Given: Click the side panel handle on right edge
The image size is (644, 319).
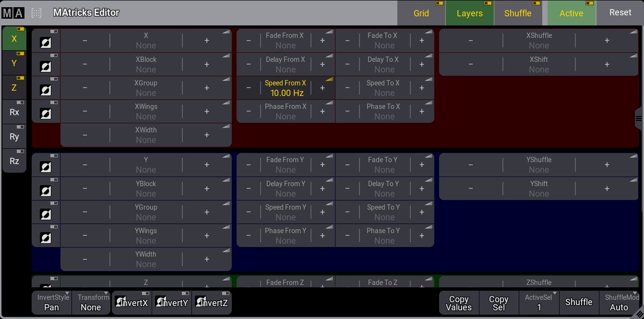Looking at the screenshot, I should [638, 118].
